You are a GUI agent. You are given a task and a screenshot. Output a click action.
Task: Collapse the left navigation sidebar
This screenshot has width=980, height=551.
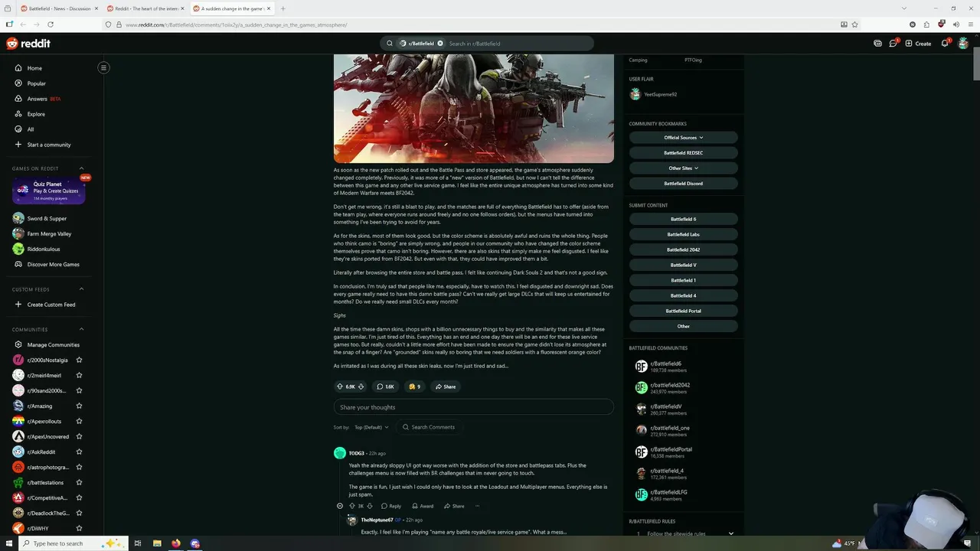(x=103, y=67)
